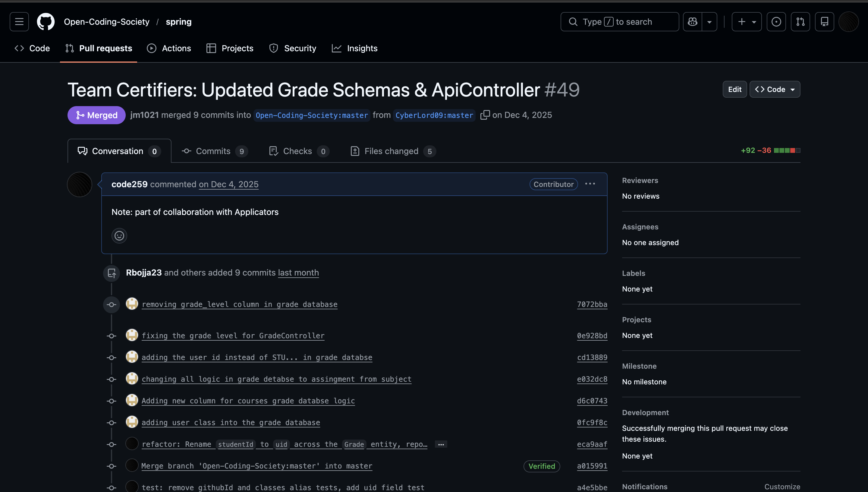Open comment options three-dot menu

(590, 184)
